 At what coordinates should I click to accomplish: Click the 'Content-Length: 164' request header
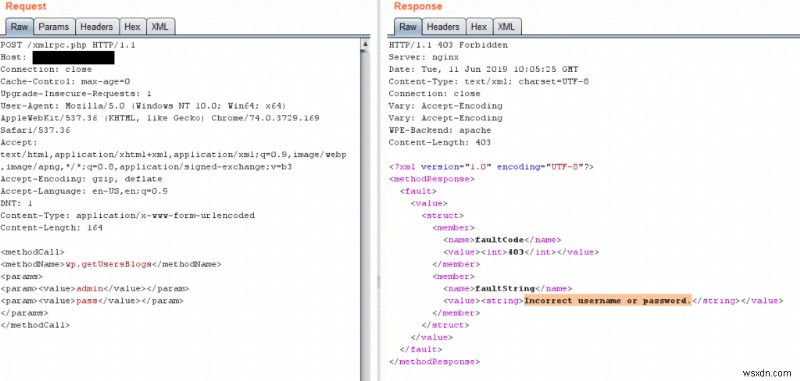[x=52, y=227]
